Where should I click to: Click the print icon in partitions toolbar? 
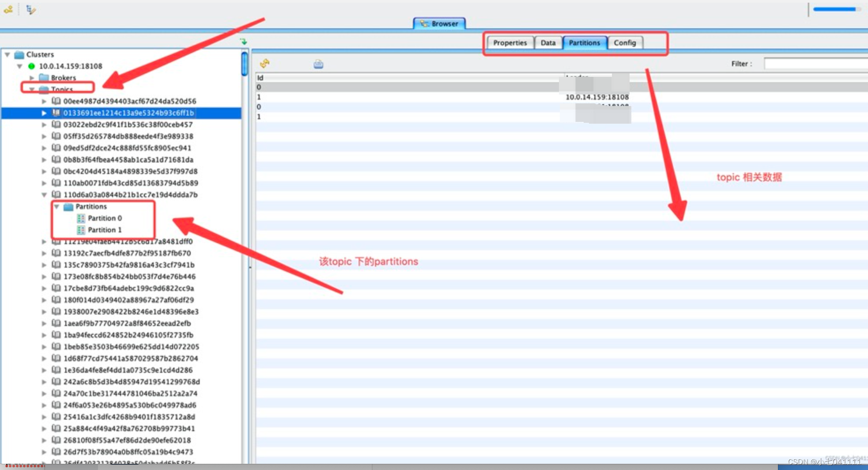point(318,64)
